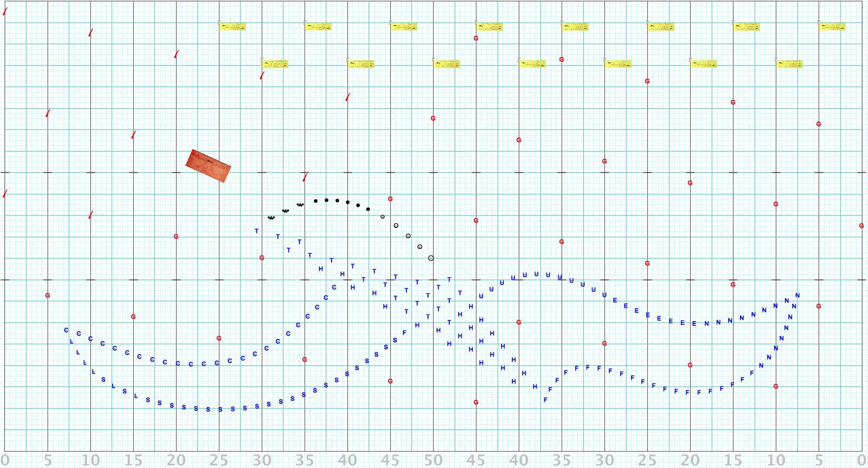Select the lowest blue F performer
This screenshot has height=468, width=868.
tap(545, 400)
